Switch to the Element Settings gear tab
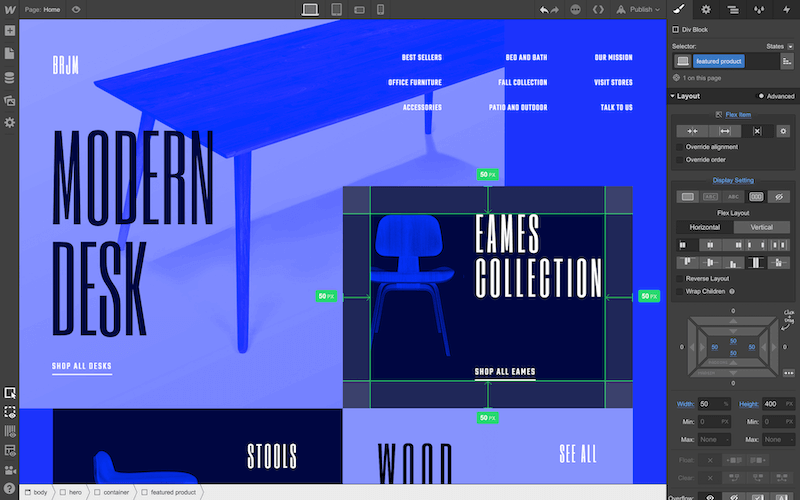The width and height of the screenshot is (800, 500). tap(706, 9)
